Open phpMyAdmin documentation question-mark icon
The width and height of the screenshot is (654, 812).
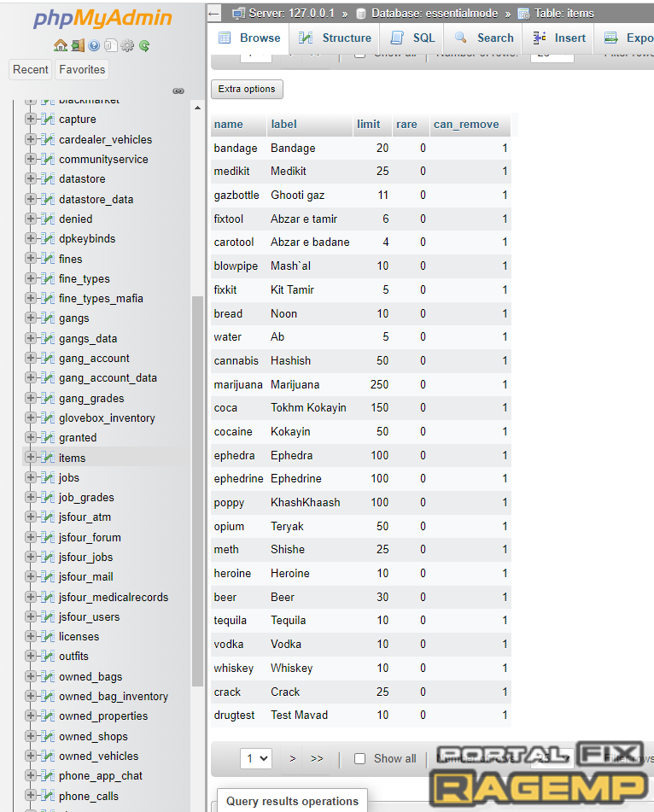[x=94, y=45]
